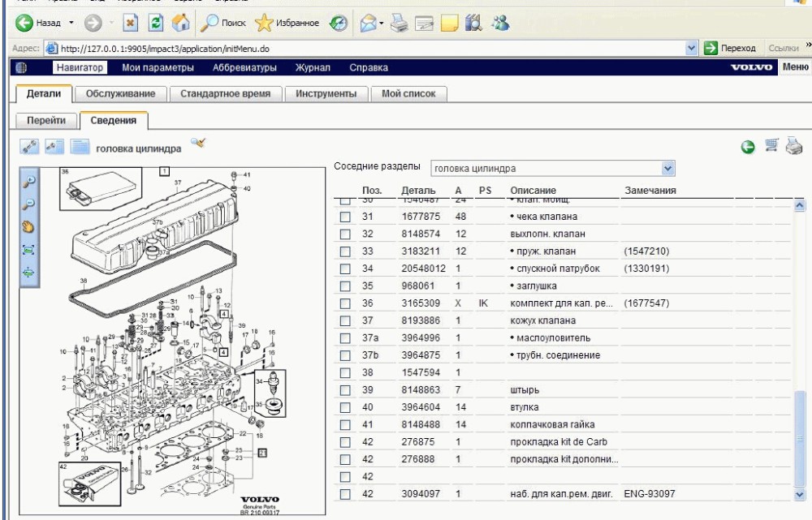Check the box for part 8148488 колпачковая гайка
Image resolution: width=812 pixels, height=520 pixels.
point(345,425)
